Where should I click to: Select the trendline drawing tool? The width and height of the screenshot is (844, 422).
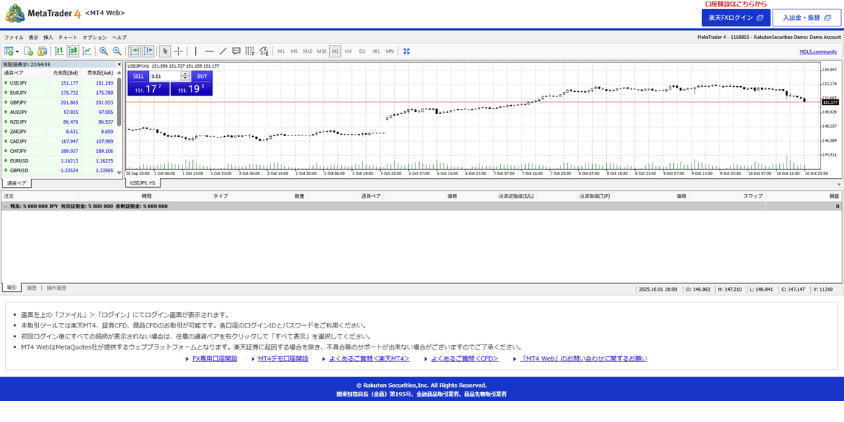pos(223,51)
